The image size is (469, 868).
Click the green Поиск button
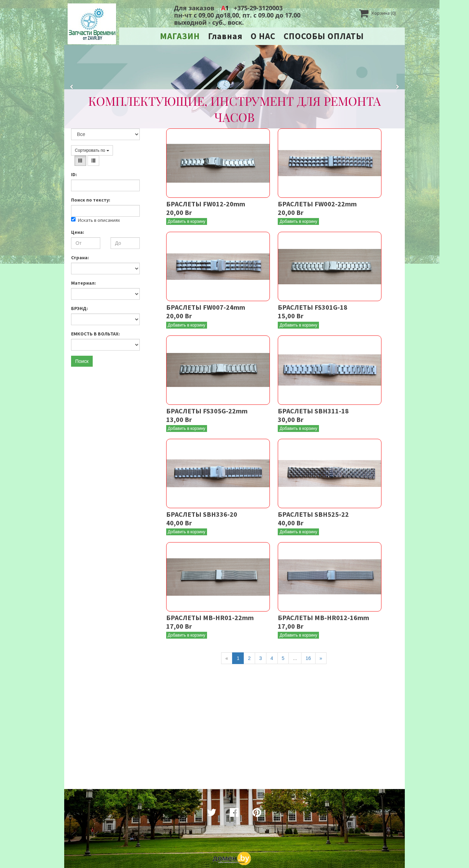82,361
